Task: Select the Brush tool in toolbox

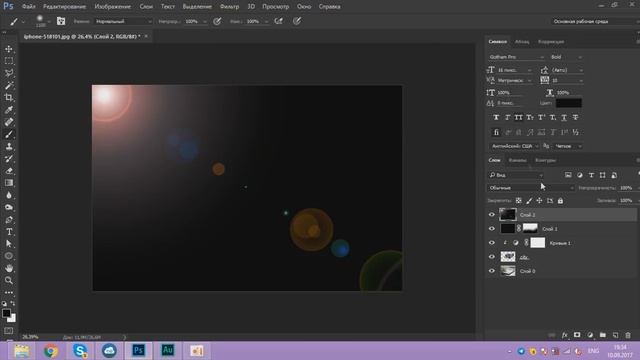Action: [9, 134]
